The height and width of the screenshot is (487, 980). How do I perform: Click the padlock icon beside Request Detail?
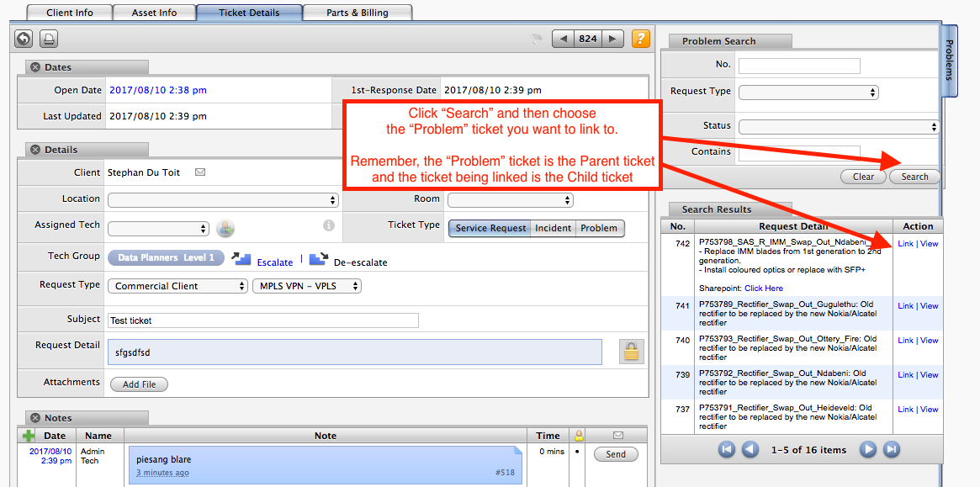pos(631,352)
